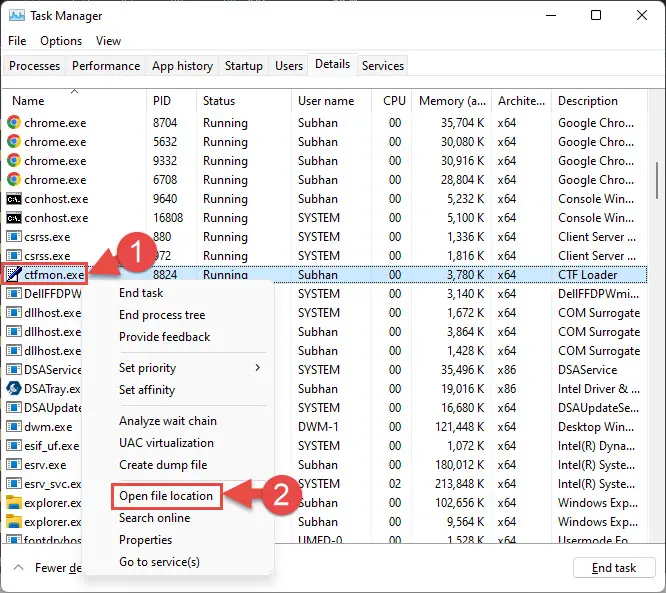
Task: Switch to the Processes tab
Action: 34,66
